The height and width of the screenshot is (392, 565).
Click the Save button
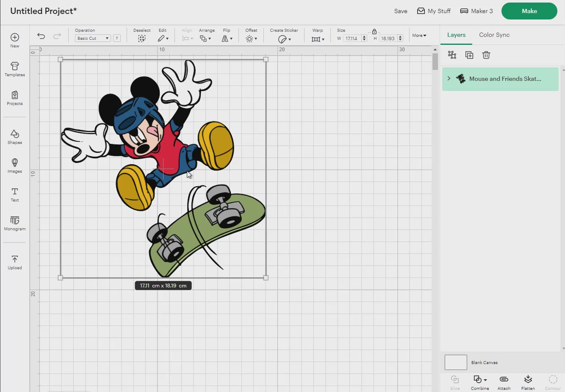point(401,11)
